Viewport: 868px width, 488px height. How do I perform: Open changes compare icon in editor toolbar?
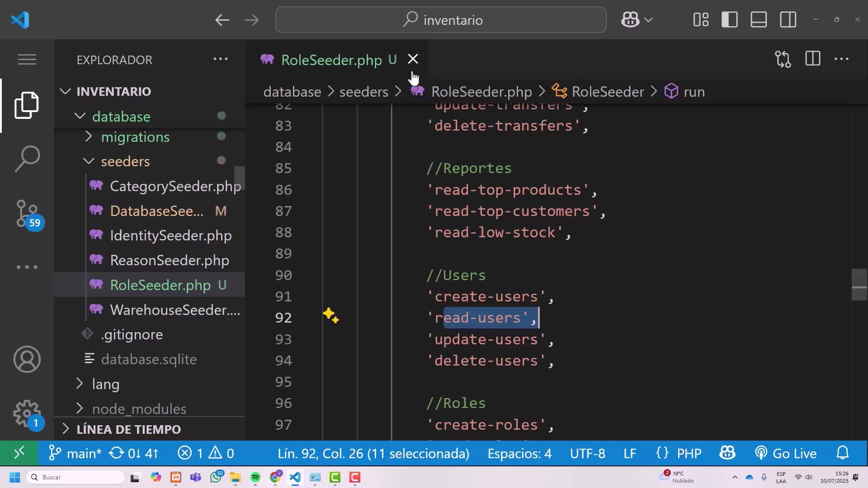pos(783,59)
